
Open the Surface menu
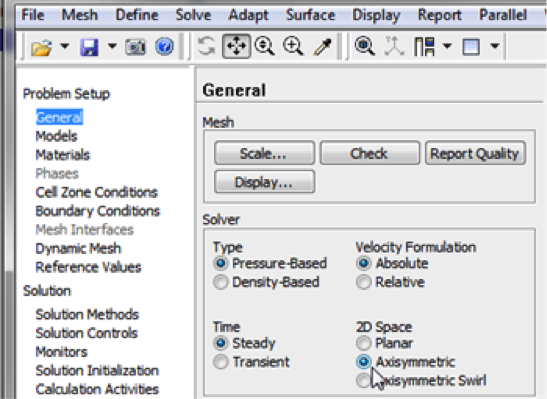310,15
